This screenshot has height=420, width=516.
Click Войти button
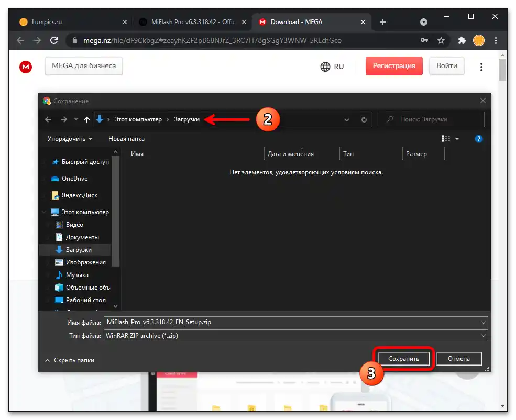446,66
